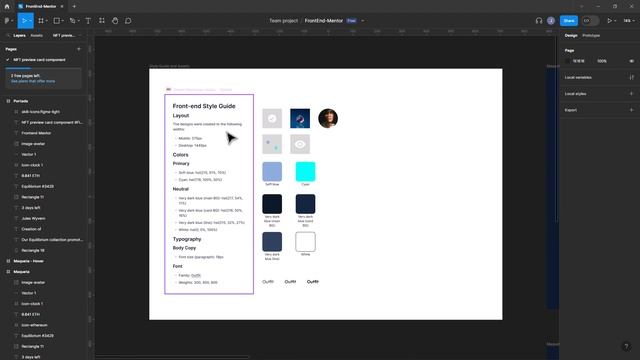Open the Move tools dropdown arrow
Screen dimensions: 640x360
pos(31,21)
